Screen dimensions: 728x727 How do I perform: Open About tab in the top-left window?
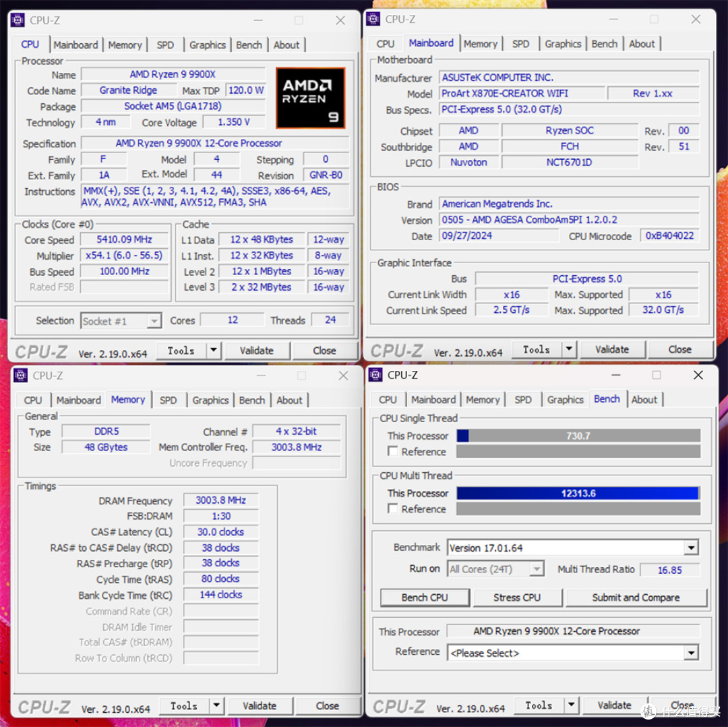point(286,45)
